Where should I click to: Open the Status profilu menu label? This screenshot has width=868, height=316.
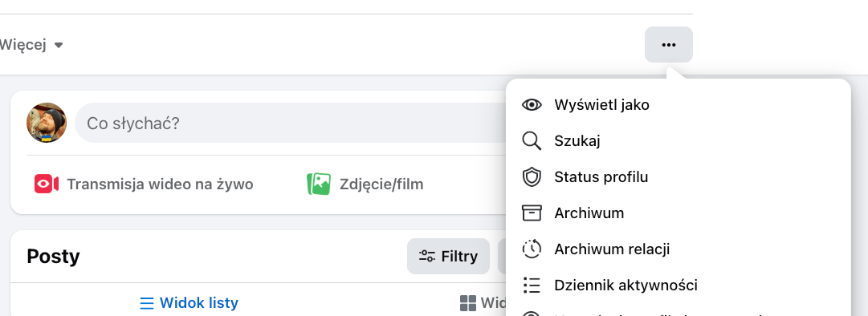click(601, 177)
